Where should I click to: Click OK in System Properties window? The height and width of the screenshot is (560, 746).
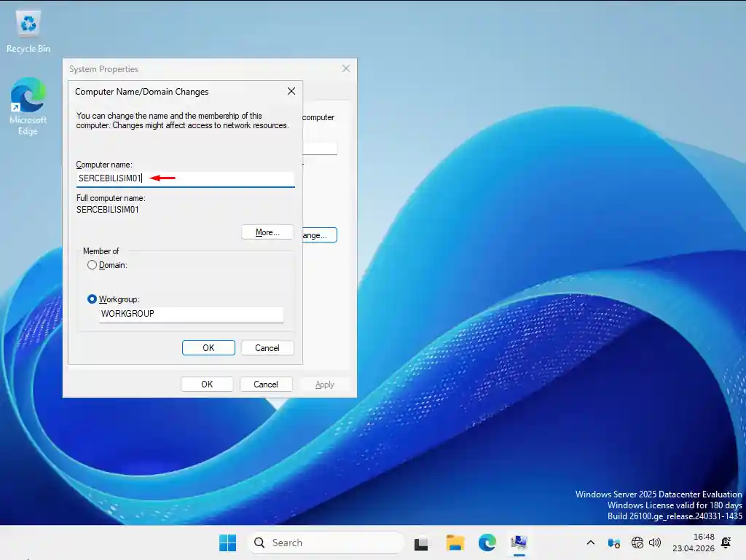pos(207,384)
